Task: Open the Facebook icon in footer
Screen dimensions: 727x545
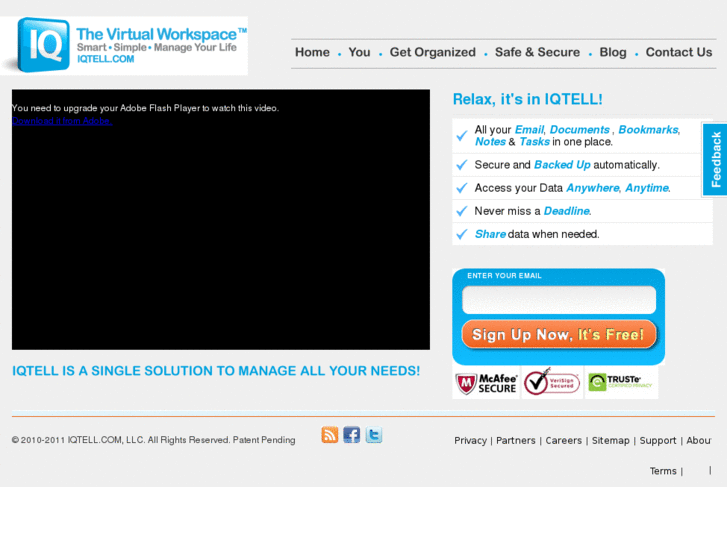Action: [351, 435]
